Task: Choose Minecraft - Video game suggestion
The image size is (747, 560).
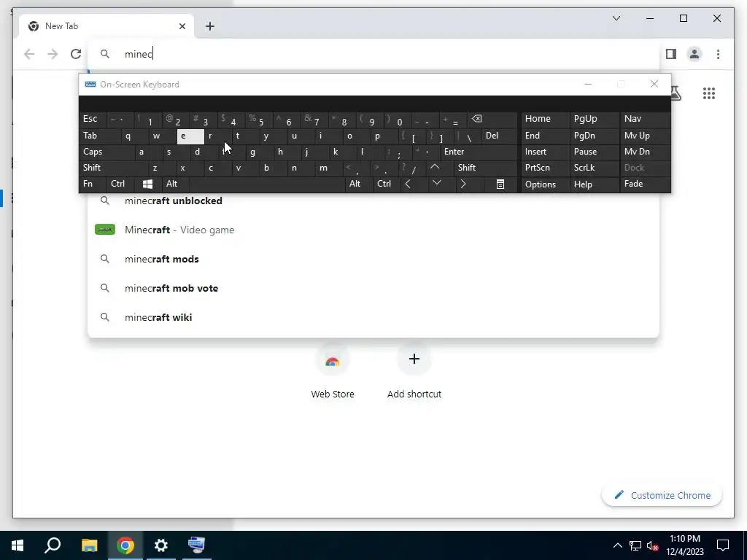Action: click(373, 230)
